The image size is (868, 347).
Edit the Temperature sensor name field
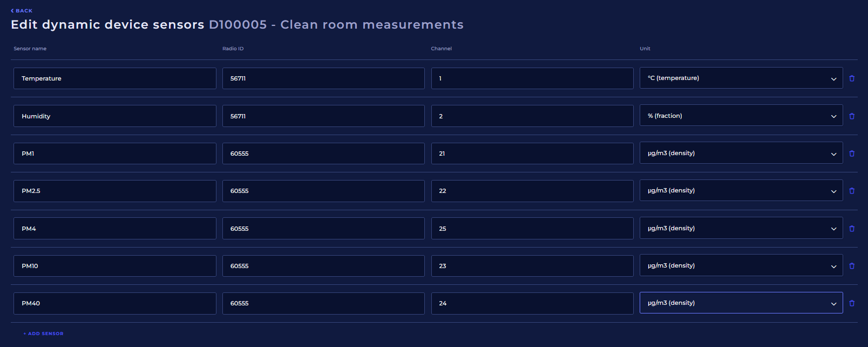click(x=114, y=78)
